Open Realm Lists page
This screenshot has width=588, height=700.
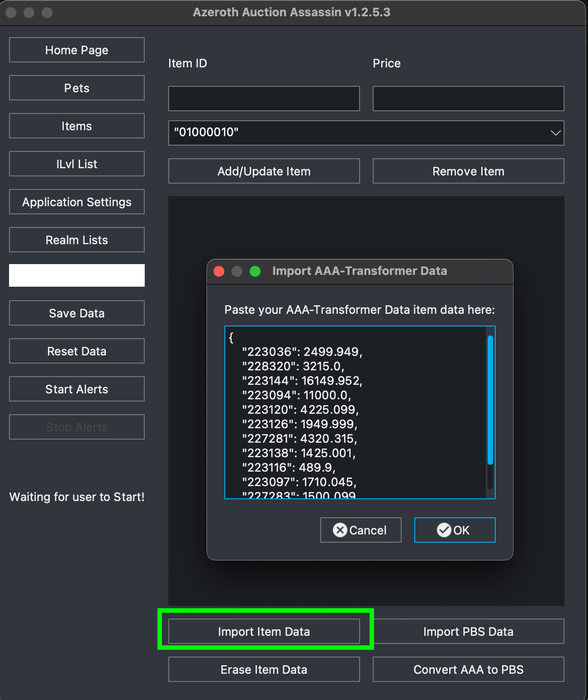tap(77, 240)
